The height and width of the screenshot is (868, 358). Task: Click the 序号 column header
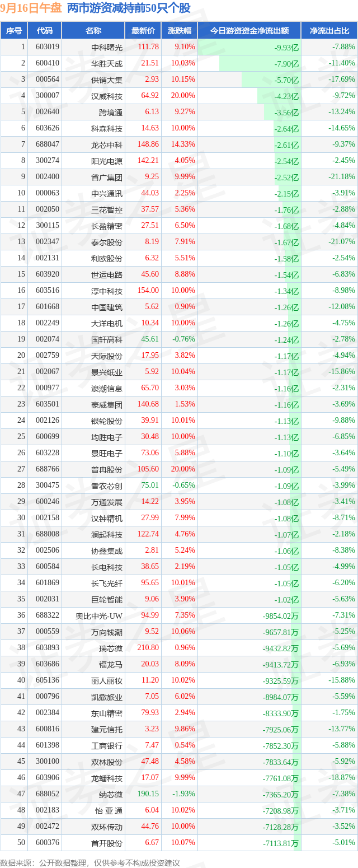[x=14, y=31]
